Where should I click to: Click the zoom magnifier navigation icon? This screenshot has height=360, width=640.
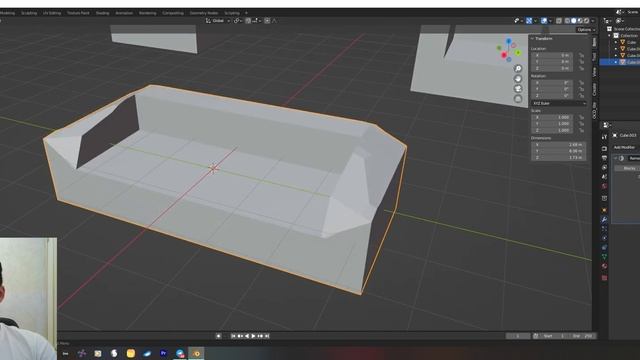tap(518, 68)
